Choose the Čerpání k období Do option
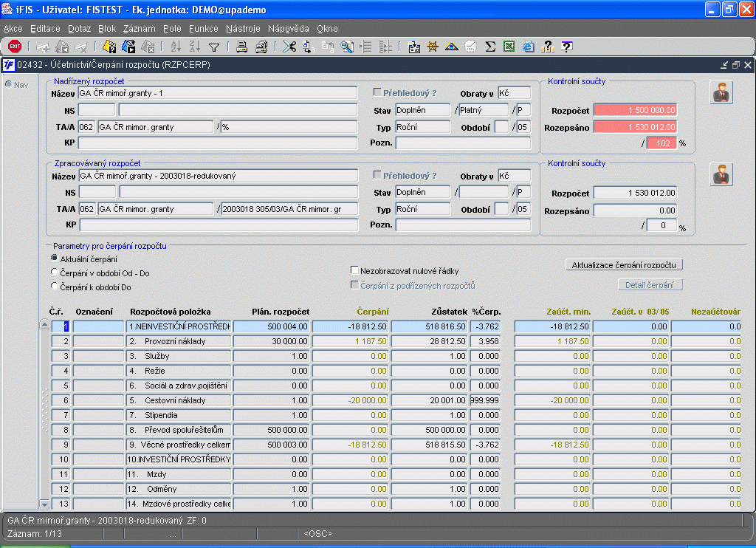Screen dimensions: 756x548 [x=54, y=286]
